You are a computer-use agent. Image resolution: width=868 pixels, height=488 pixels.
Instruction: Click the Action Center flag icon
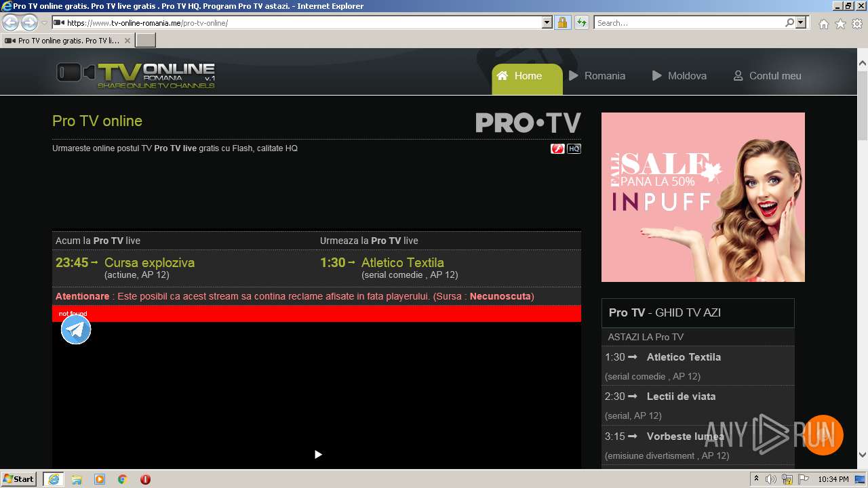pyautogui.click(x=804, y=479)
